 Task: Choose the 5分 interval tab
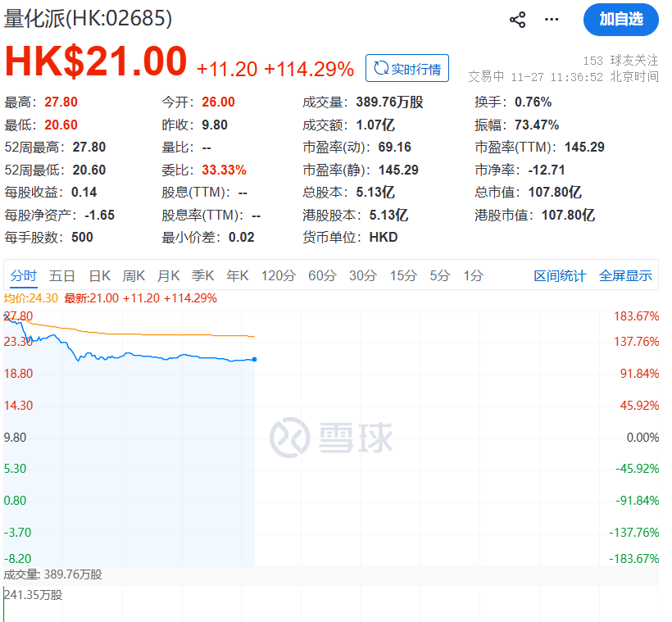(439, 275)
